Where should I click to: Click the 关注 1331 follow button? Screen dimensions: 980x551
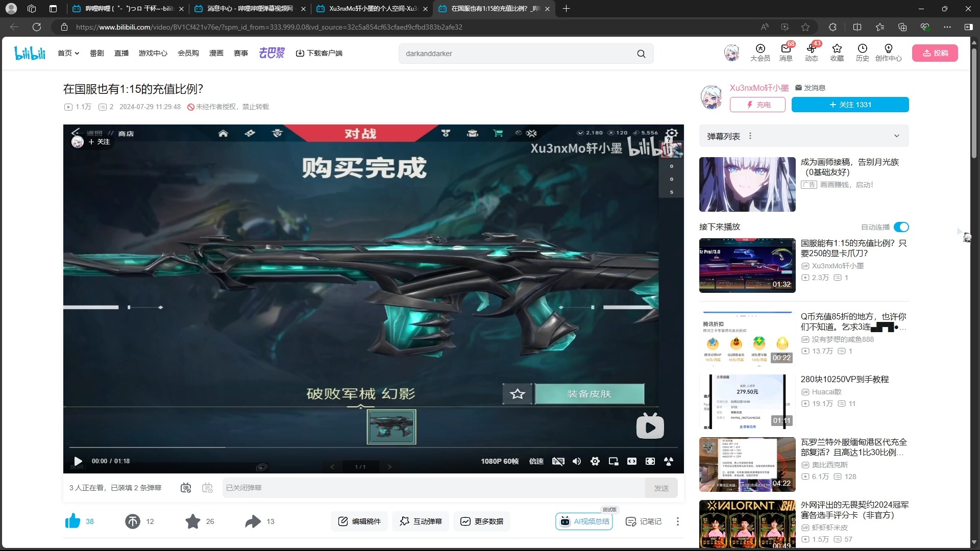[850, 105]
